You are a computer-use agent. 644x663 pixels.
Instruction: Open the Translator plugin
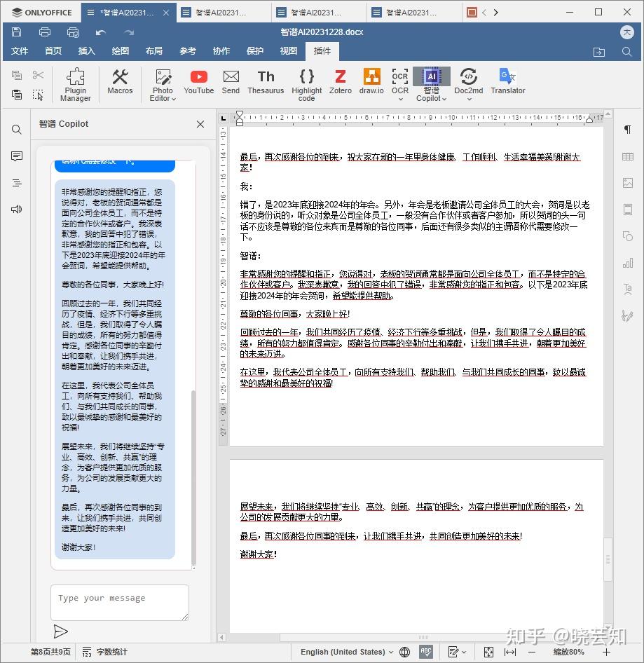(x=508, y=81)
